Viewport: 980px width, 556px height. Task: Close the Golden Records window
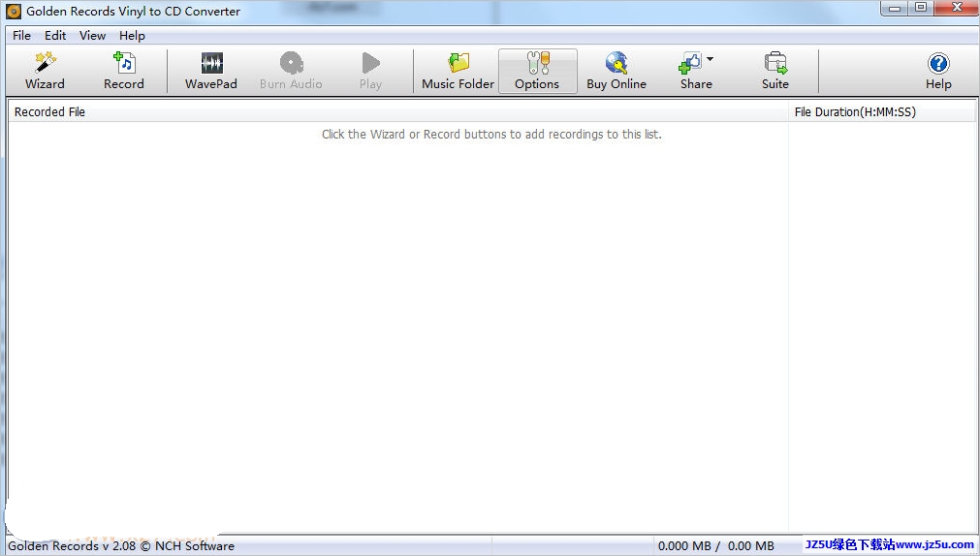pyautogui.click(x=956, y=8)
